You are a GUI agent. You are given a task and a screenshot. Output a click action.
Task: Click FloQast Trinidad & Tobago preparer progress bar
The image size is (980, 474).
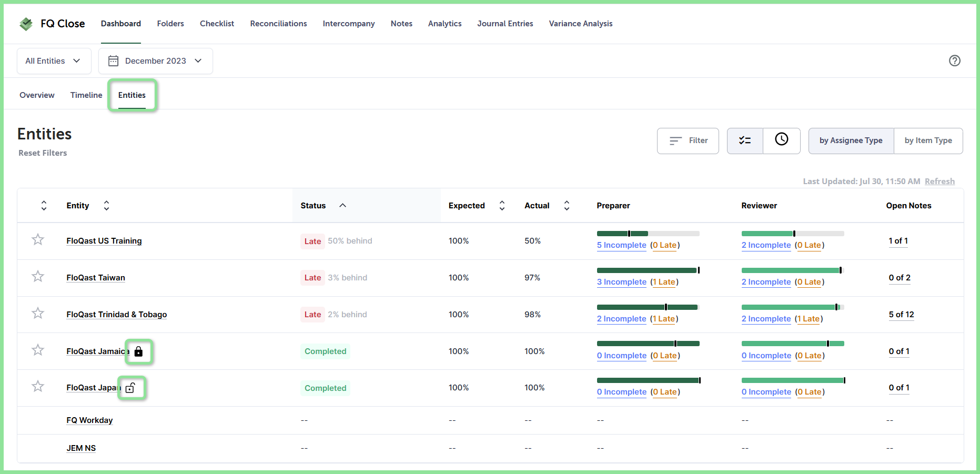coord(648,307)
